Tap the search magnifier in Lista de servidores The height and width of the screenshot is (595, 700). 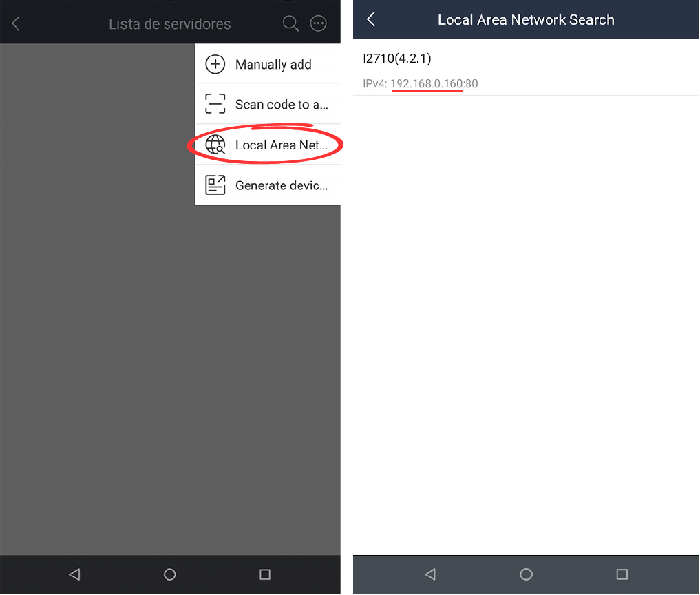(x=290, y=23)
